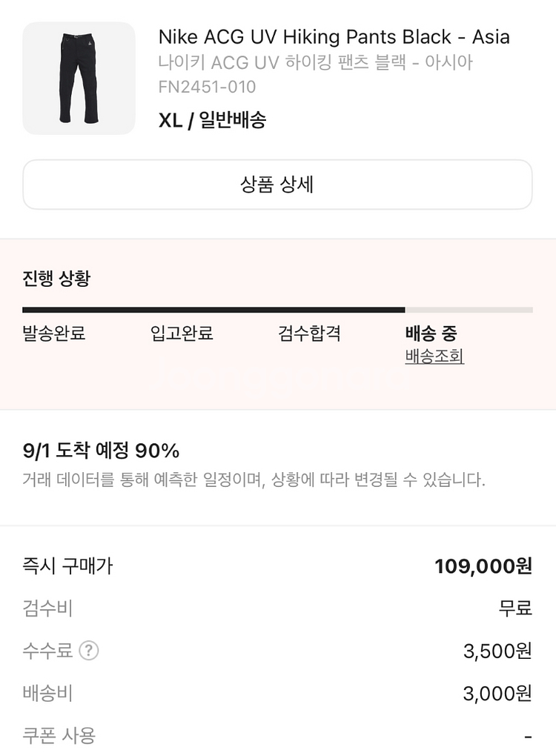Click the 3,500원 fee amount
Viewport: 556px width, 756px height.
(497, 651)
